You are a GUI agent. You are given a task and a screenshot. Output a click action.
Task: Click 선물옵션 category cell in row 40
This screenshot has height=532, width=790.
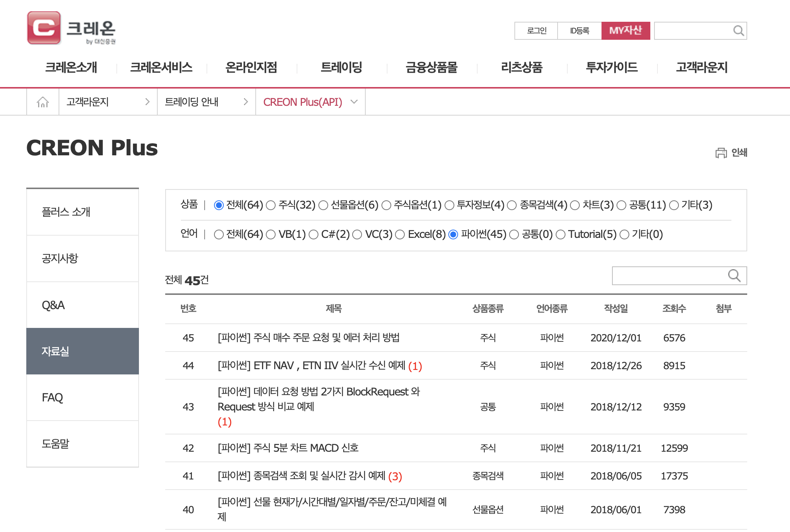coord(488,509)
